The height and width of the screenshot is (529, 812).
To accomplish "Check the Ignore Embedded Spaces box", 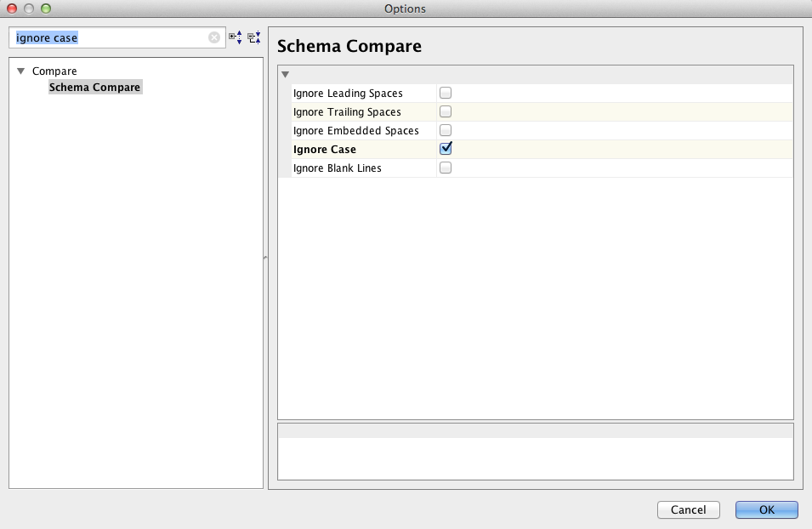I will (446, 130).
